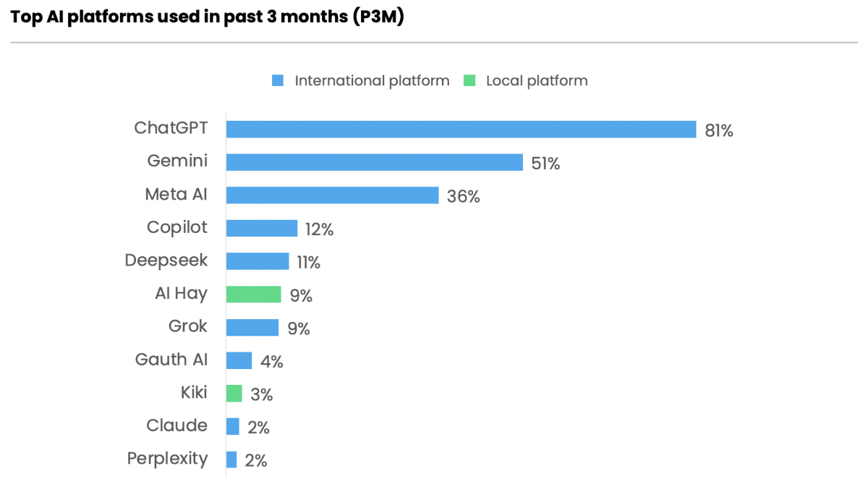Click the Perplexity bar
Image resolution: width=868 pixels, height=500 pixels.
pos(231,459)
